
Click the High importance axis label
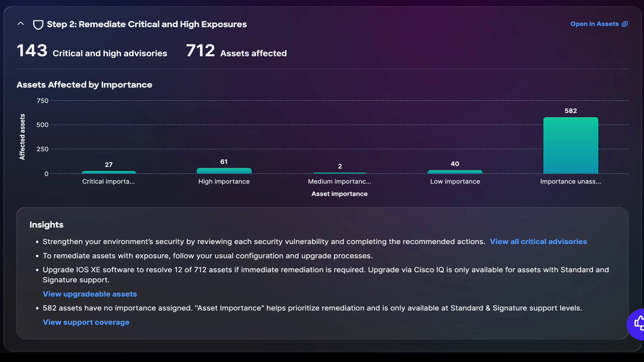click(224, 181)
